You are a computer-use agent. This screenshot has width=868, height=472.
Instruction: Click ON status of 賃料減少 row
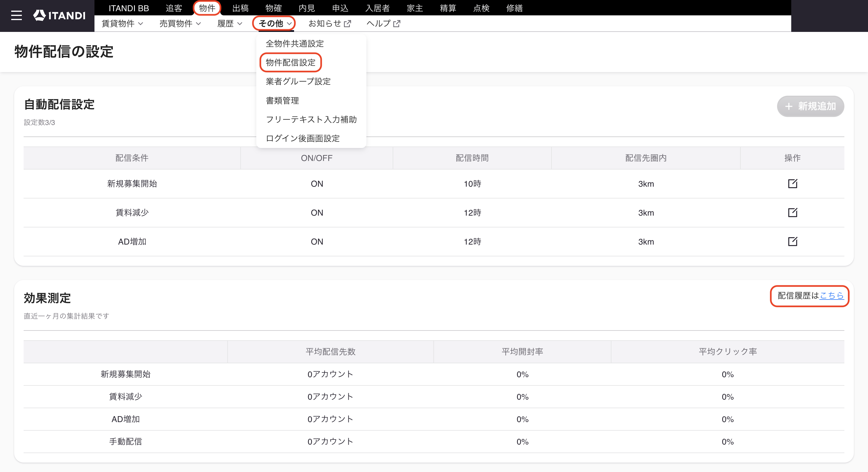[317, 213]
